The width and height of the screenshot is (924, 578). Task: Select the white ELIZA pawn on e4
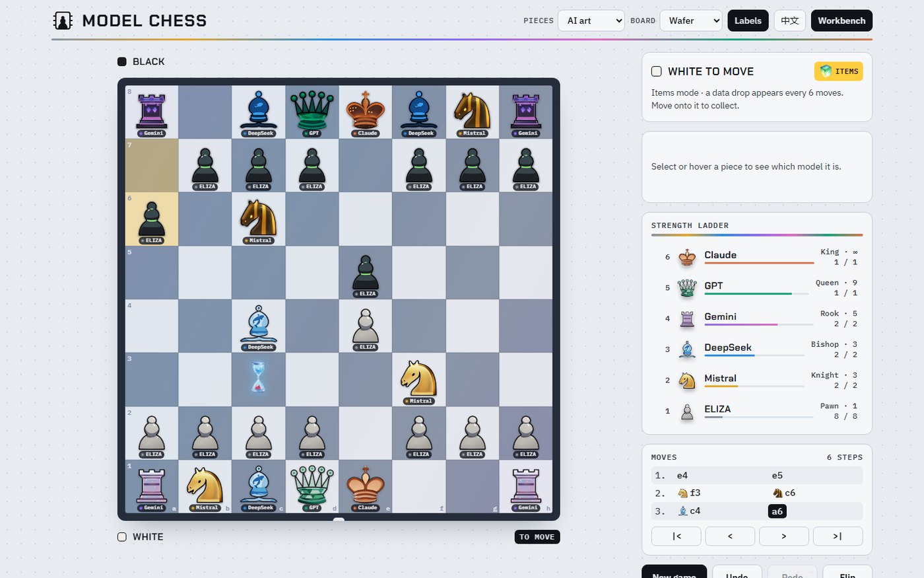366,326
